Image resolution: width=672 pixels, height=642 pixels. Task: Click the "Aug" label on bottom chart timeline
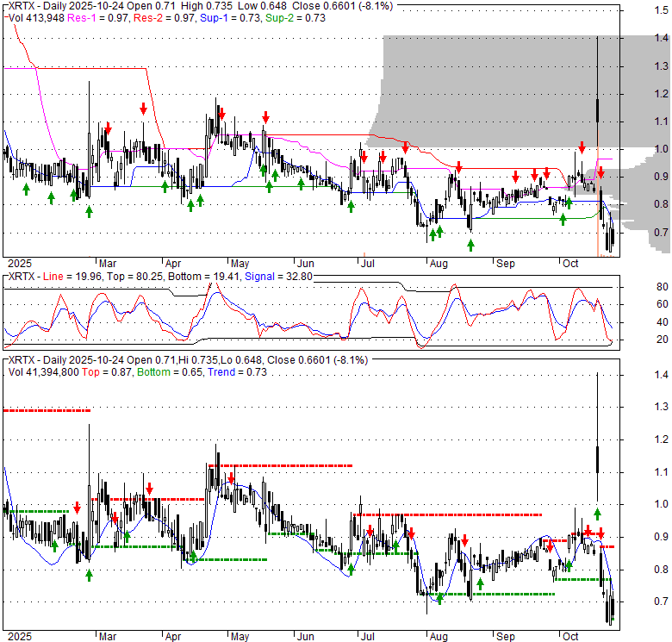[439, 637]
